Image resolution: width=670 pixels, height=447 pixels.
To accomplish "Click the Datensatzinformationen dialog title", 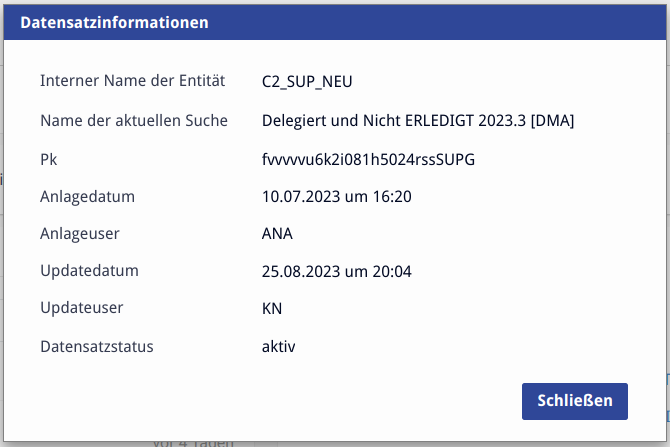I will point(115,22).
